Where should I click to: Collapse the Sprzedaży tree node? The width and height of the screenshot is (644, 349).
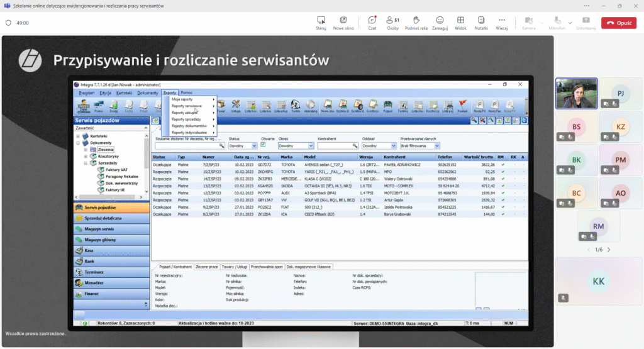click(86, 163)
